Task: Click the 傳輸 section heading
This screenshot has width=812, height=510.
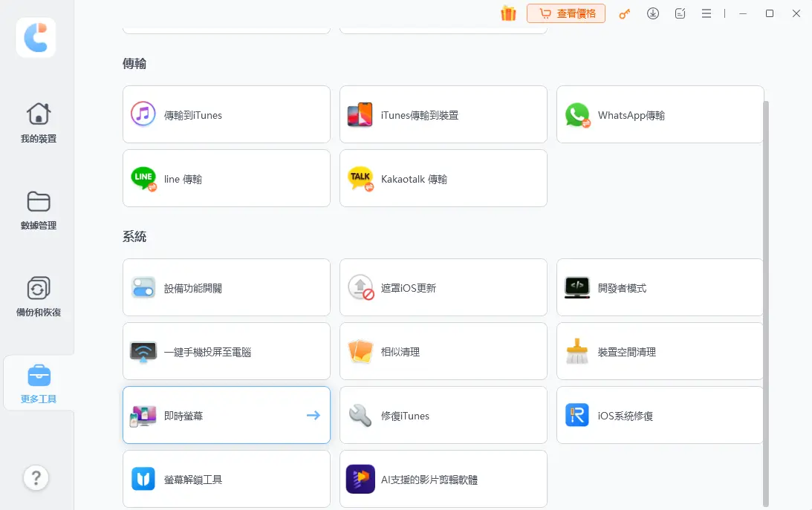Action: [134, 64]
